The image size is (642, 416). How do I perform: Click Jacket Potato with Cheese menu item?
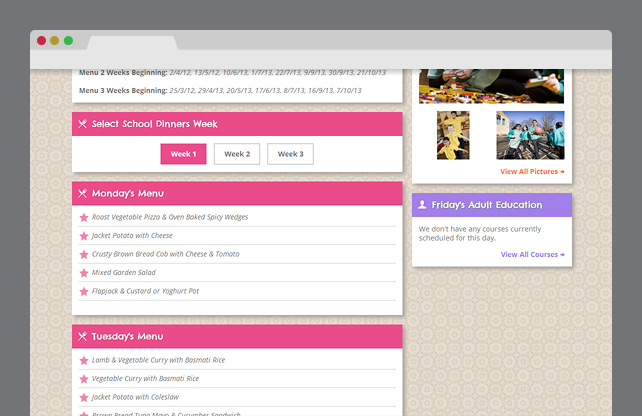click(132, 236)
